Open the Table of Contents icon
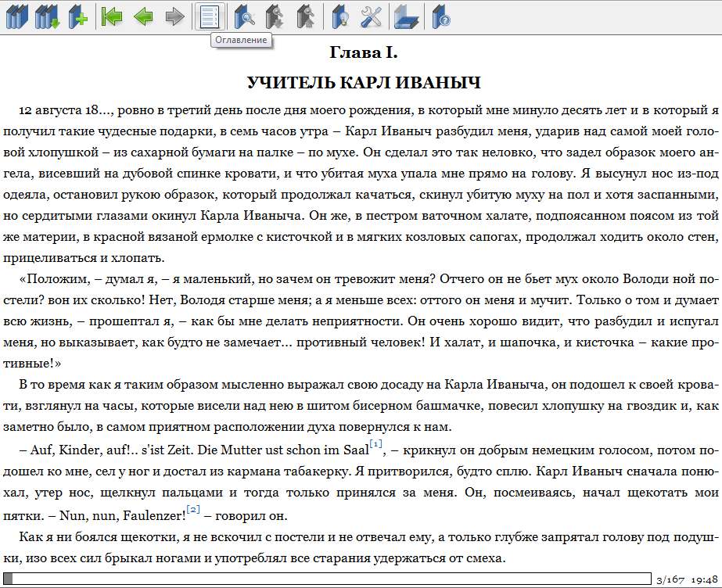 click(x=210, y=16)
